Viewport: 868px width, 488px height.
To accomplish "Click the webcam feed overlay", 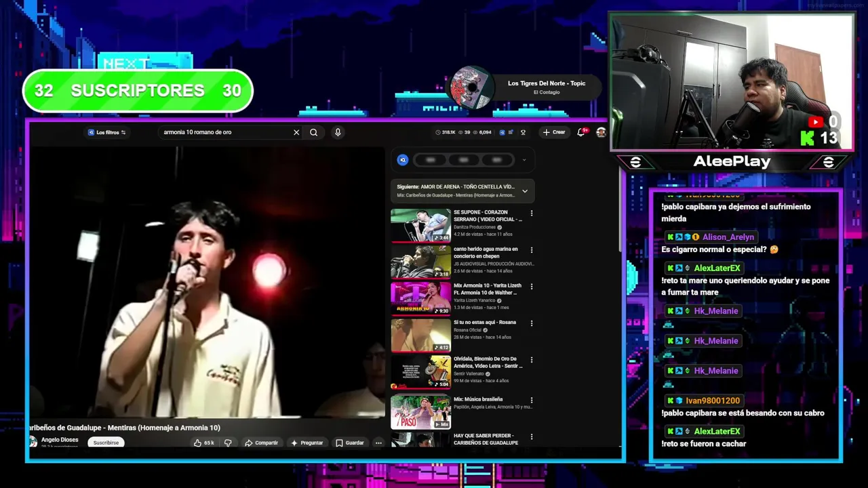I will click(731, 81).
